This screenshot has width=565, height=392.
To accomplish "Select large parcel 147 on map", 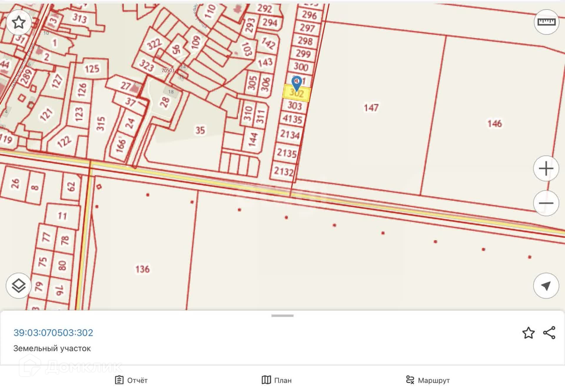I will pyautogui.click(x=371, y=108).
